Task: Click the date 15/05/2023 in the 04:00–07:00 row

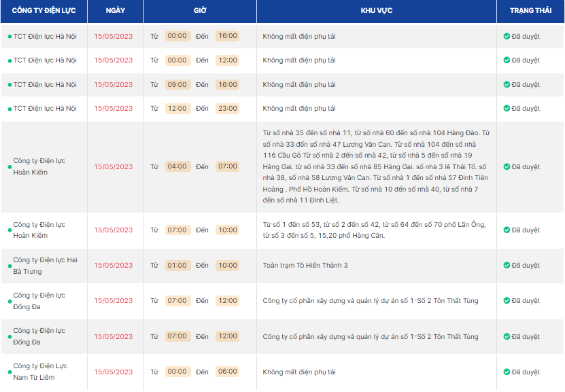Action: (114, 166)
